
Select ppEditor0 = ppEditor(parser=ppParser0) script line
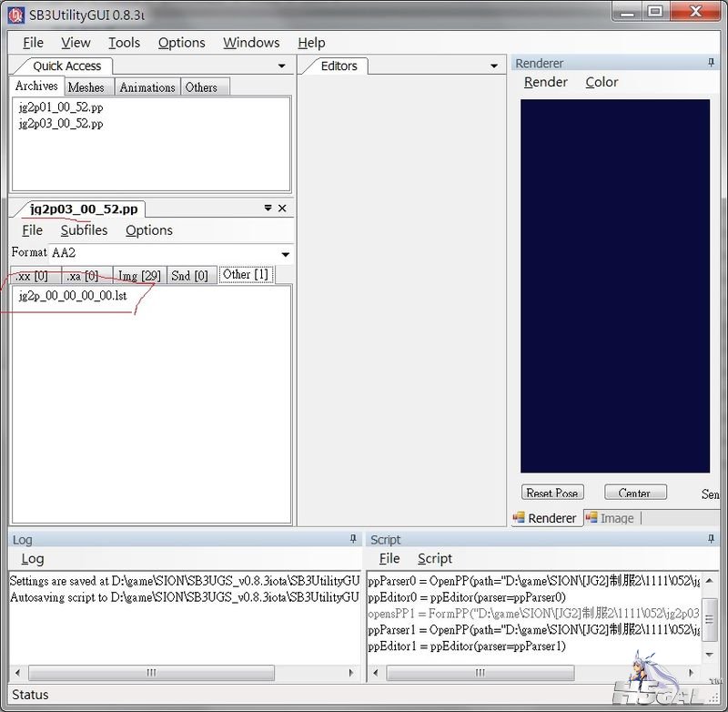click(x=467, y=597)
